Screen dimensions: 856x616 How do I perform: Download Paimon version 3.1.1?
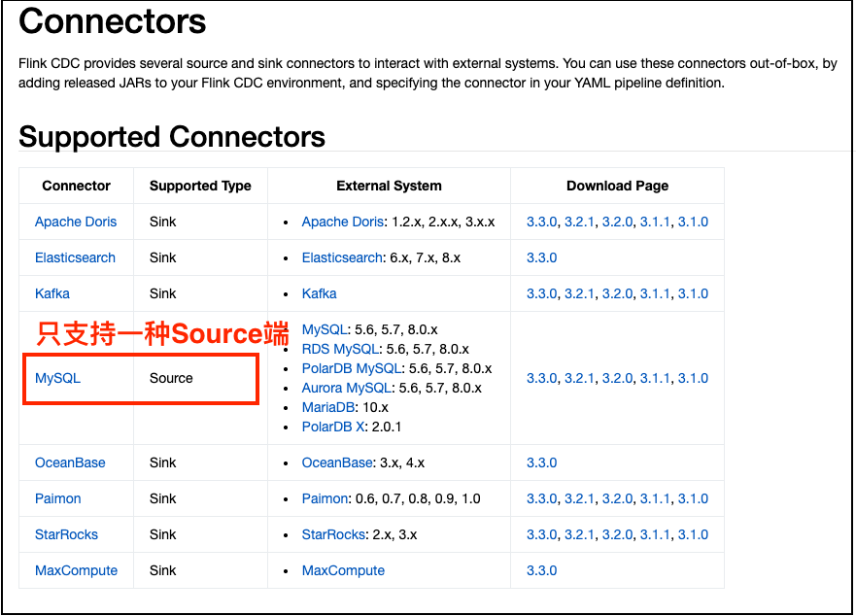tap(655, 498)
